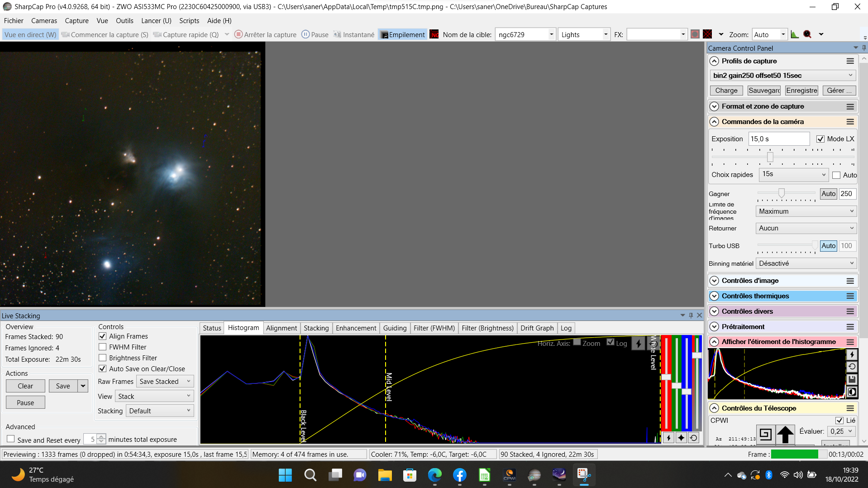Open Facebook from the taskbar
The image size is (868, 488).
click(459, 475)
